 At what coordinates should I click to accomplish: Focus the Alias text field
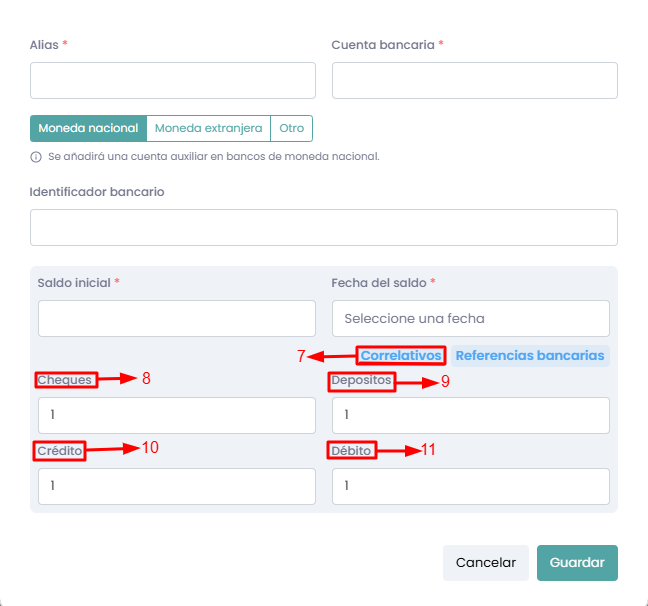click(x=173, y=81)
